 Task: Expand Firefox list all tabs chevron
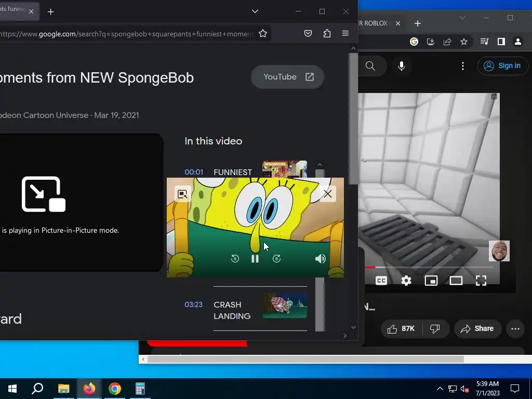click(x=255, y=11)
